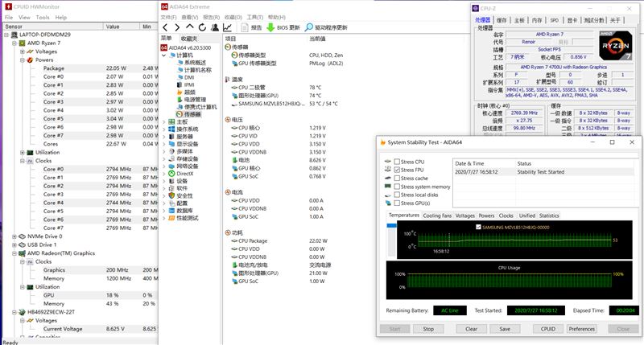Click the DirectX icon in AIDA64 tree
This screenshot has height=345, width=644.
[x=171, y=174]
